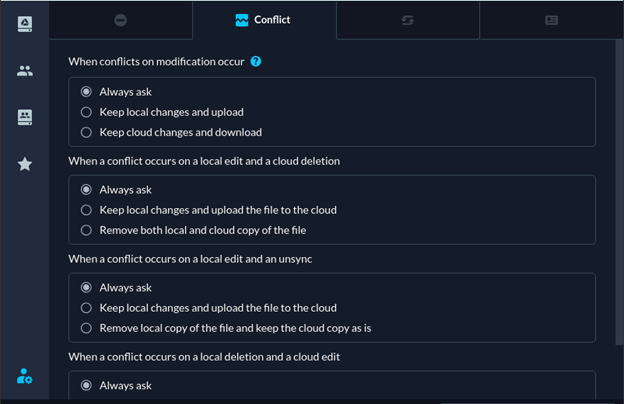
Task: Switch to the card layout icon tab
Action: click(551, 20)
